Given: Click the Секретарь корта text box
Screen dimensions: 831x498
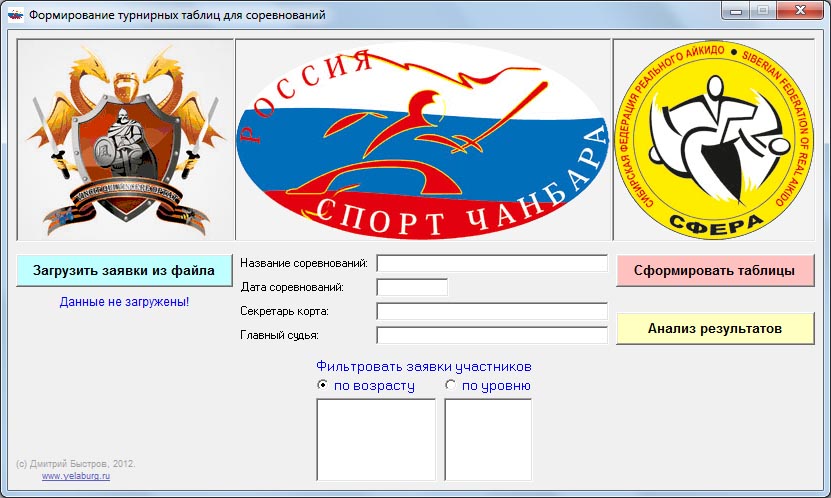Looking at the screenshot, I should click(492, 311).
